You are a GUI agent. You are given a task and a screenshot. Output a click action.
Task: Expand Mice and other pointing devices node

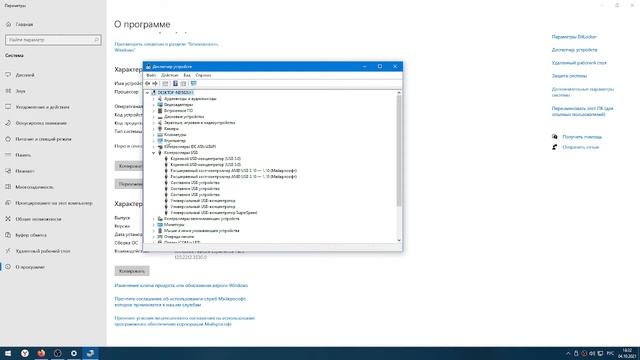click(x=154, y=231)
